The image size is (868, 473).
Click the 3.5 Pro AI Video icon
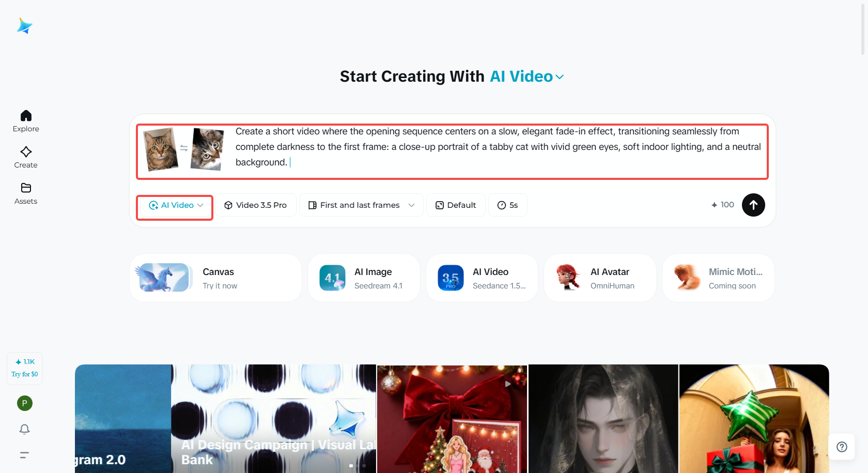451,278
